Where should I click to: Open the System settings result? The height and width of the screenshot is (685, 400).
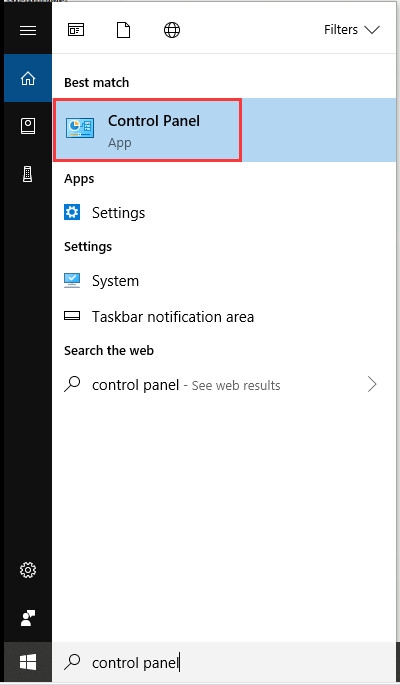(224, 280)
